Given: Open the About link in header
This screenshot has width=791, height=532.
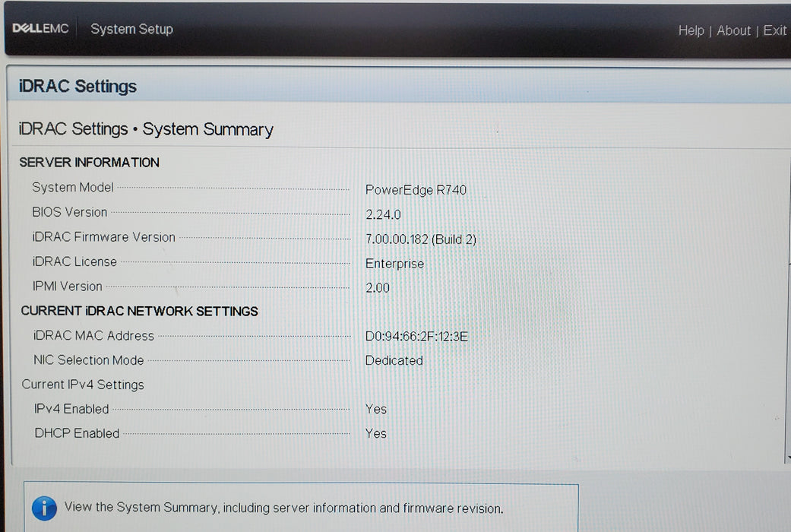Looking at the screenshot, I should 733,30.
